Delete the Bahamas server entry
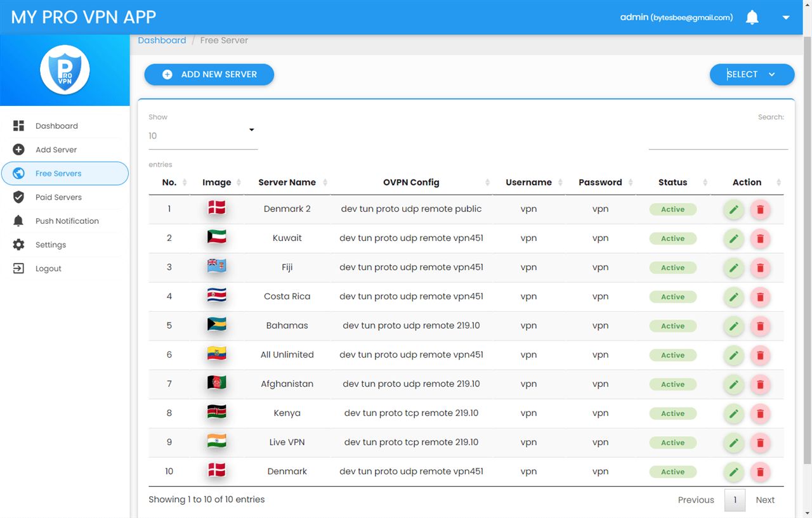Screen dimensions: 812x518 (x=760, y=326)
